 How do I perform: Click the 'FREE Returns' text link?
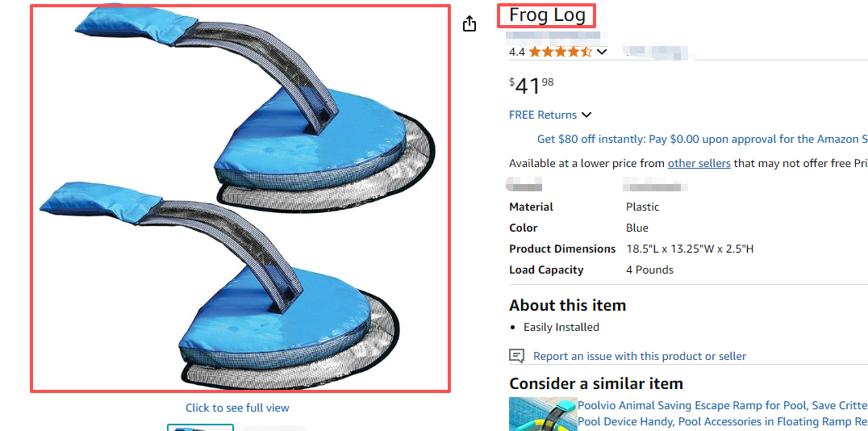click(543, 115)
